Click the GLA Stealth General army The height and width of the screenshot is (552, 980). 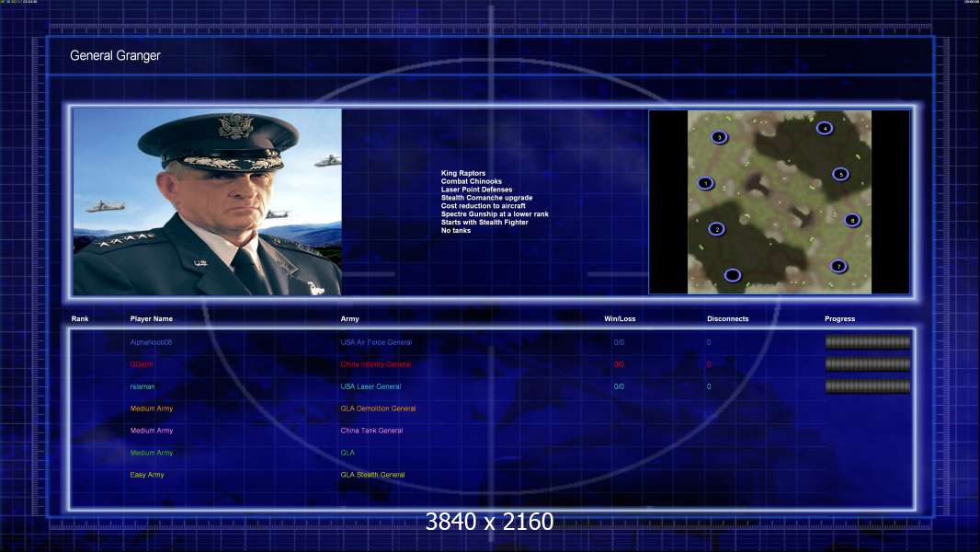click(x=372, y=475)
